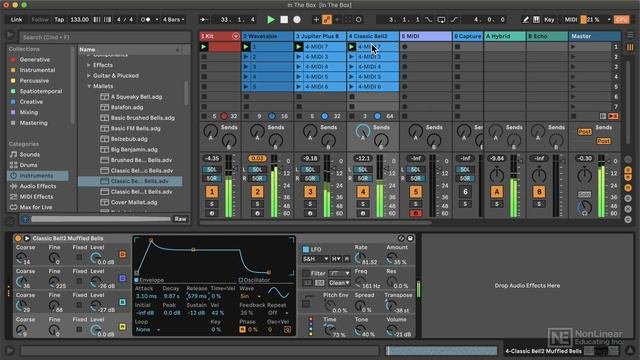Start playback with the Play button

271,19
